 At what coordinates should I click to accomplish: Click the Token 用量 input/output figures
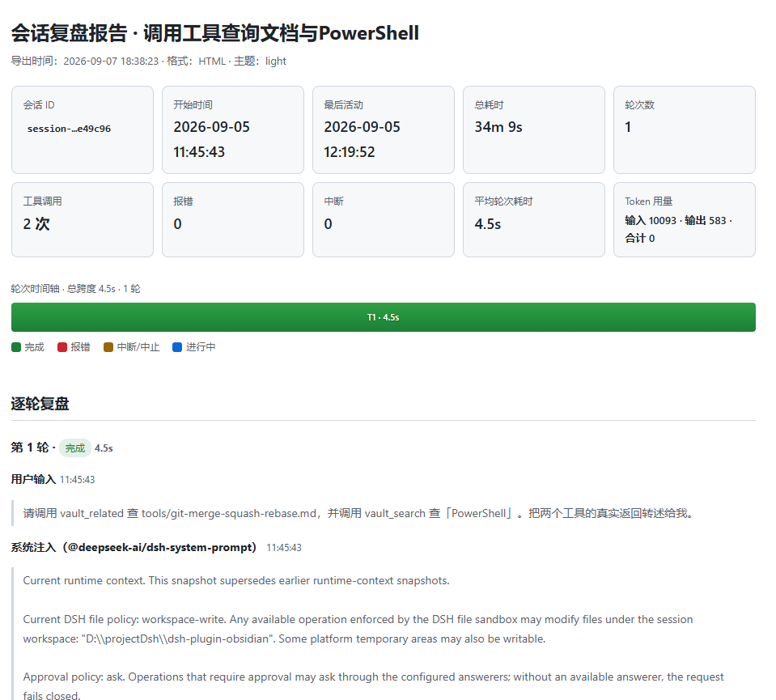(x=678, y=229)
